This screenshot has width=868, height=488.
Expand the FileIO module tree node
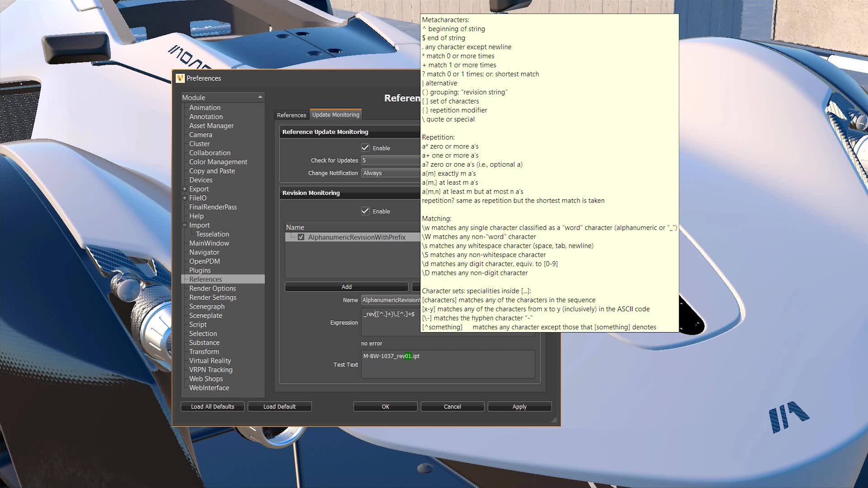pyautogui.click(x=184, y=198)
